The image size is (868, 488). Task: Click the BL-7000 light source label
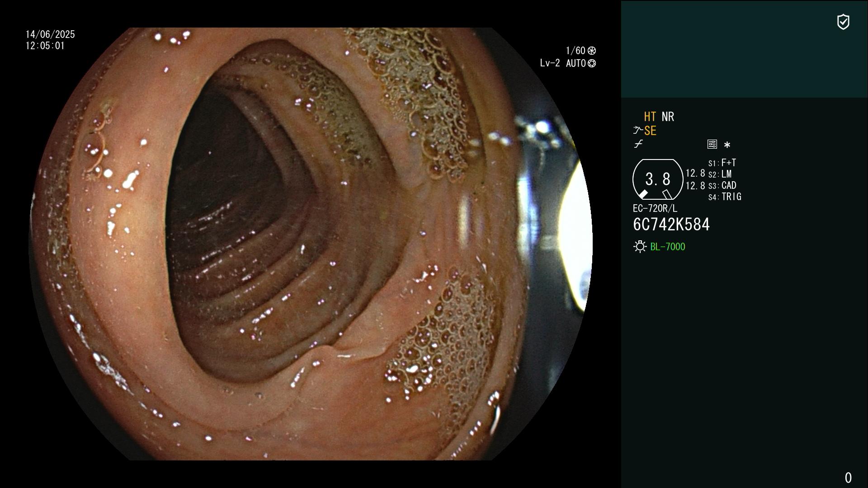click(668, 247)
